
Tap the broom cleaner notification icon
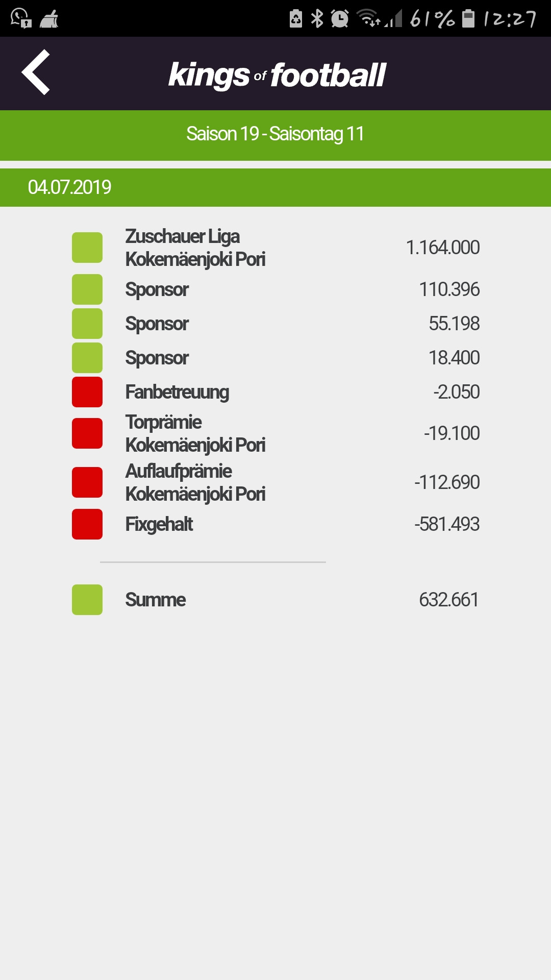(49, 19)
